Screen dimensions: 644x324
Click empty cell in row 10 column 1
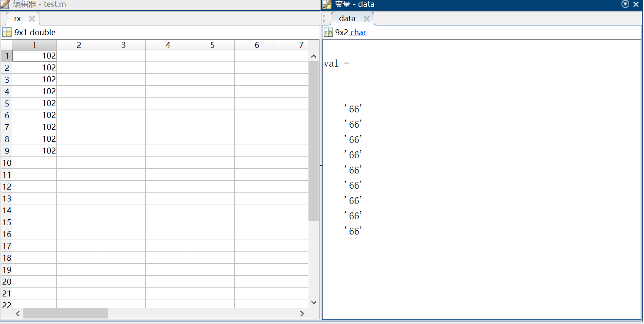tap(34, 162)
